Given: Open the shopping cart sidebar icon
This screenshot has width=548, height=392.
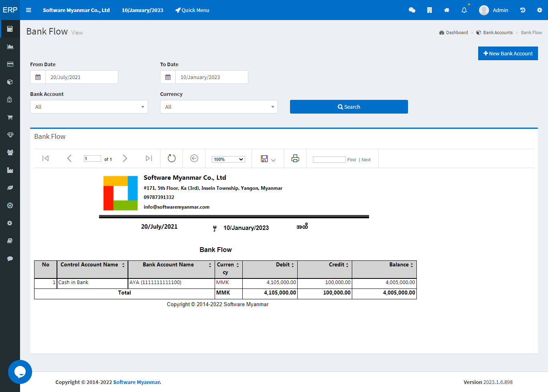Looking at the screenshot, I should coord(10,117).
